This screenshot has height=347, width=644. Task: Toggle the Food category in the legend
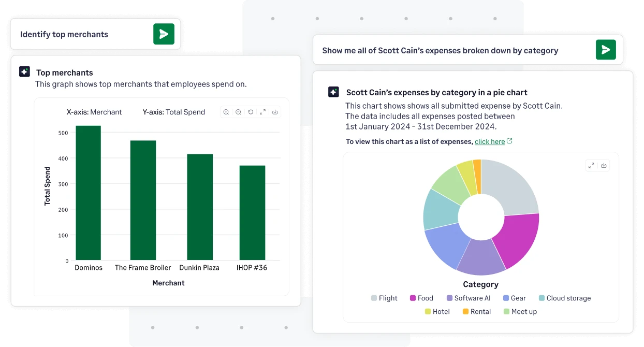421,298
